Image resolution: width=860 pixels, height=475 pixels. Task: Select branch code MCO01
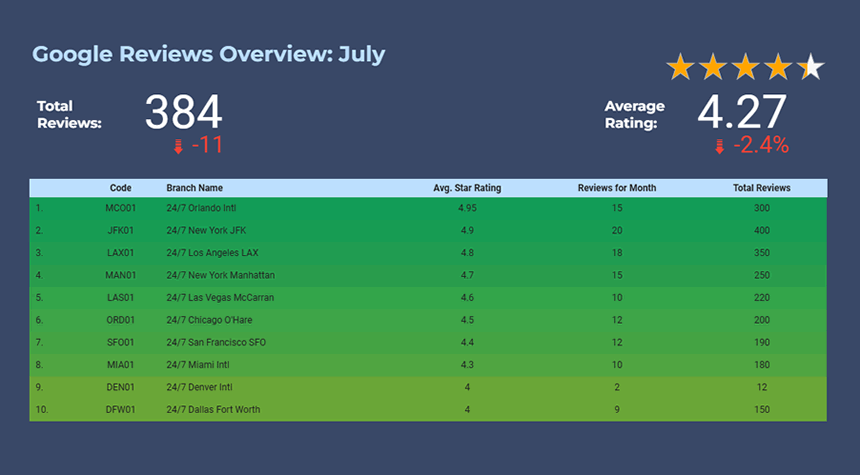tap(121, 208)
